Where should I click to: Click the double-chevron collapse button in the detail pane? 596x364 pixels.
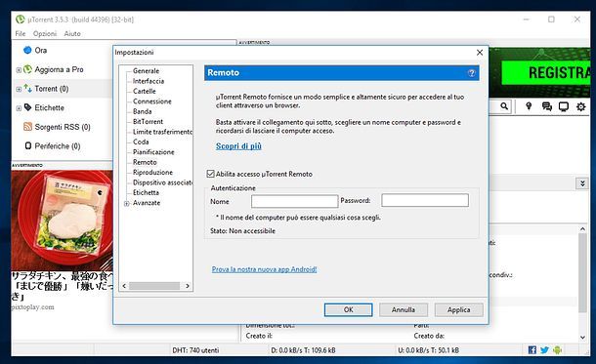coord(582,183)
